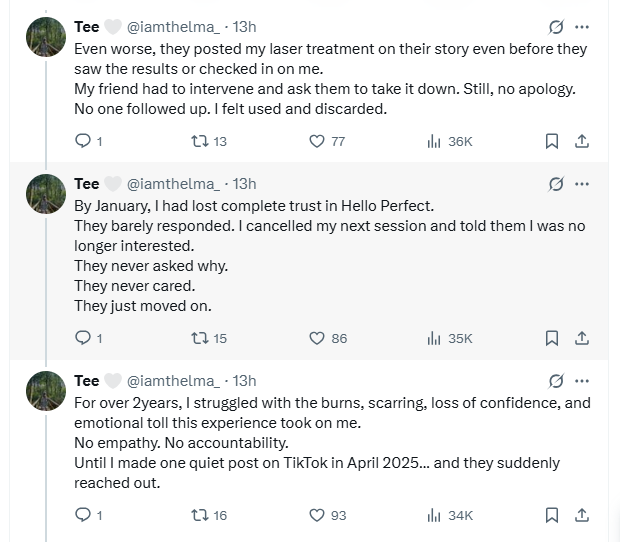Retweet the 'lost complete trust' tweet
Screen dimensions: 620x542
point(199,338)
